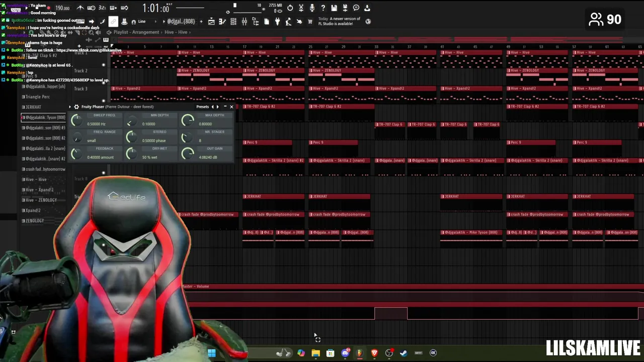This screenshot has height=362, width=644.
Task: Toggle loop recording
Action: click(124, 8)
